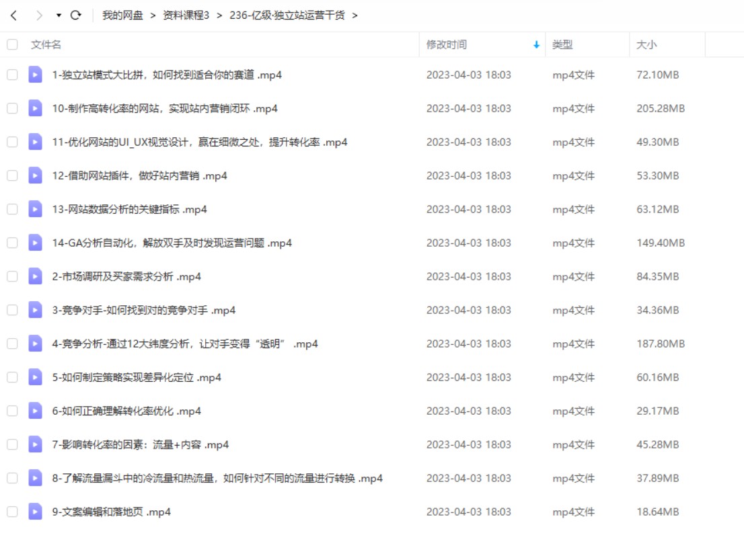Go back to the previous folder
This screenshot has height=560, width=744.
(13, 15)
